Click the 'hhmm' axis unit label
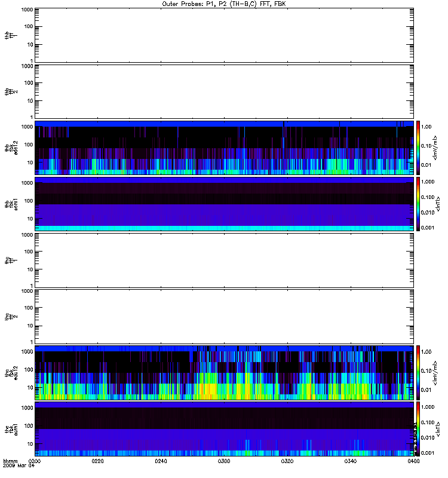 click(10, 461)
